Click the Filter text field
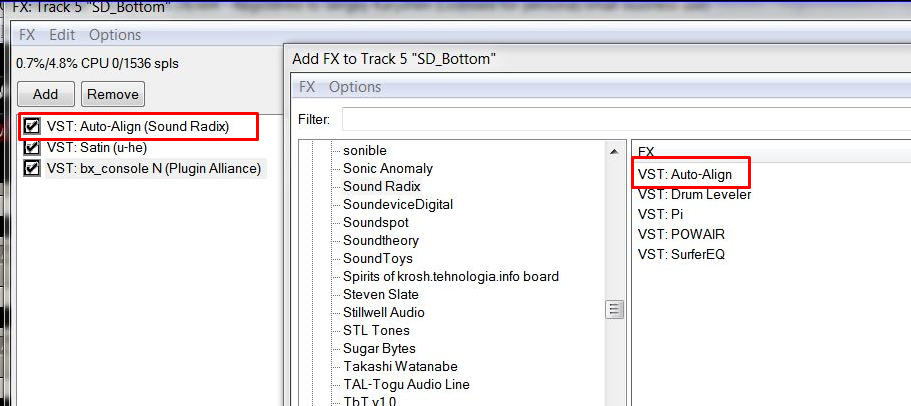 [x=620, y=120]
